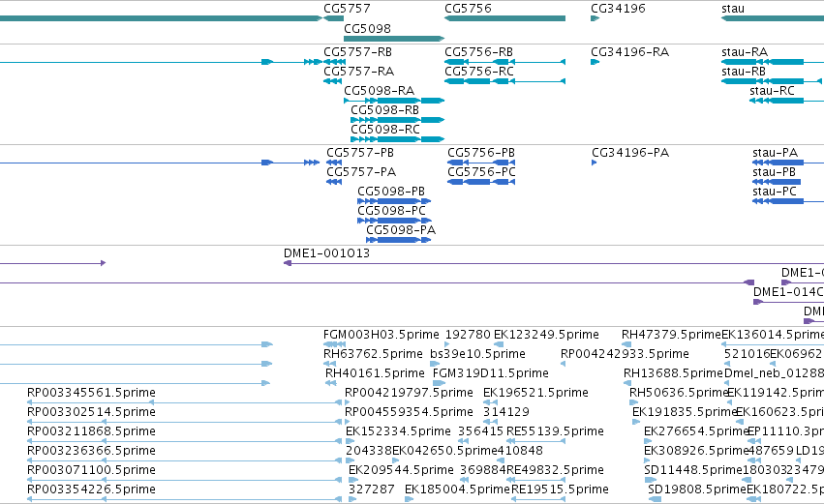Select stau-PC protein label
This screenshot has width=824, height=504.
[x=775, y=192]
